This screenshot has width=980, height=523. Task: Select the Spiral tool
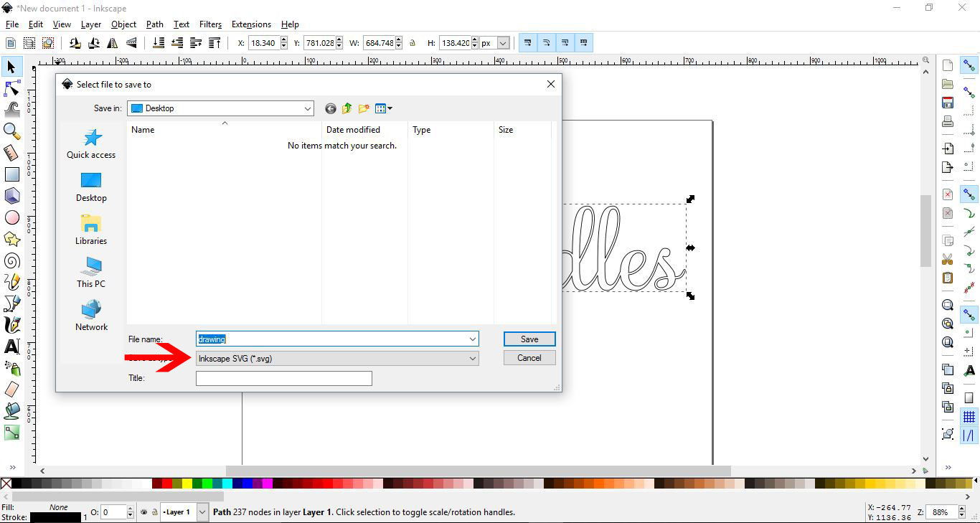(11, 260)
